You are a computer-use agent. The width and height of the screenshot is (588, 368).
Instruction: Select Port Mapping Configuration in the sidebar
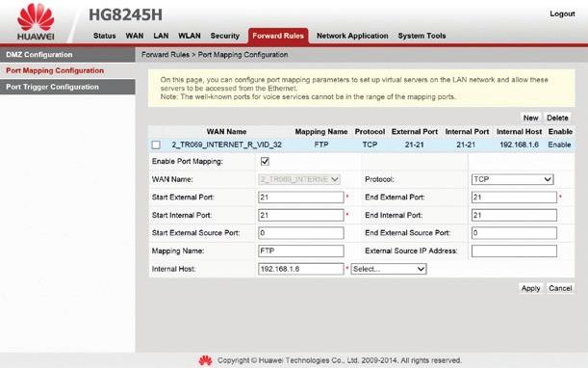tap(67, 70)
